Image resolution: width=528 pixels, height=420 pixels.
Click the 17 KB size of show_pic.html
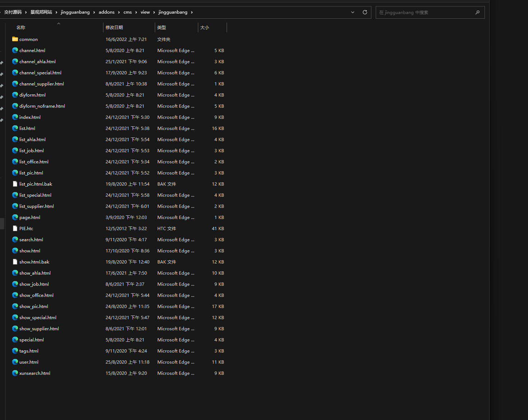pyautogui.click(x=218, y=306)
